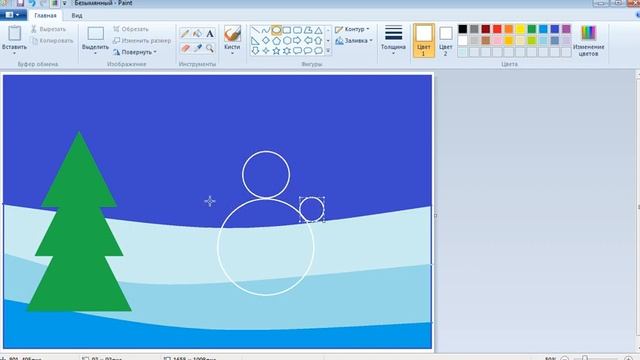Activate Цвет 1 foreground color slot
Screen dimensions: 640x360
coord(424,40)
